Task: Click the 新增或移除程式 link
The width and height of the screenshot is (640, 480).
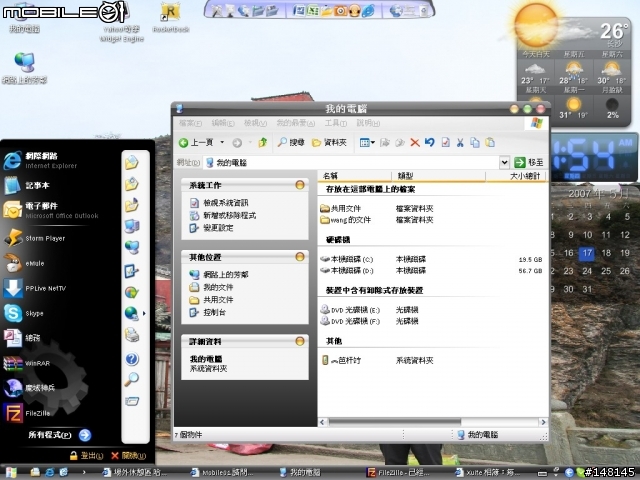Action: (229, 216)
